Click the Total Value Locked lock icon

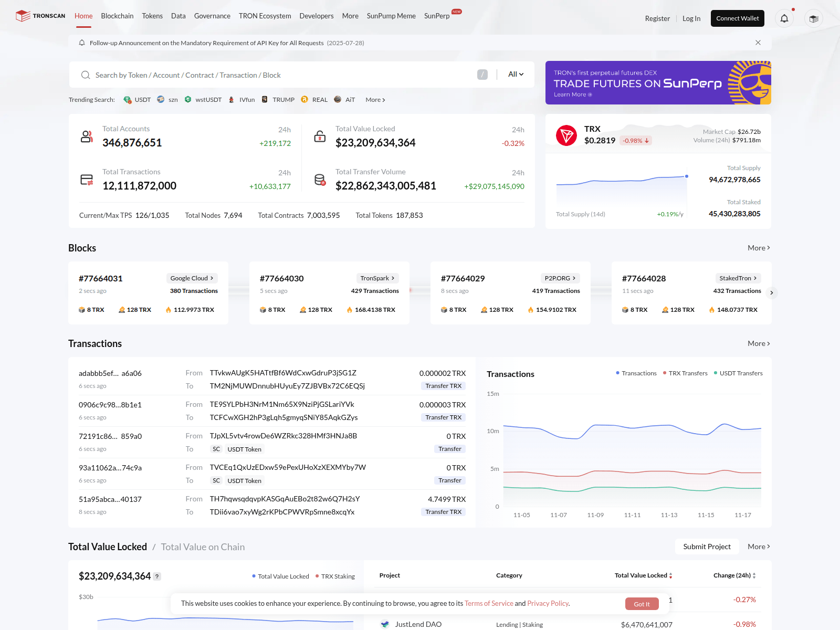coord(320,136)
